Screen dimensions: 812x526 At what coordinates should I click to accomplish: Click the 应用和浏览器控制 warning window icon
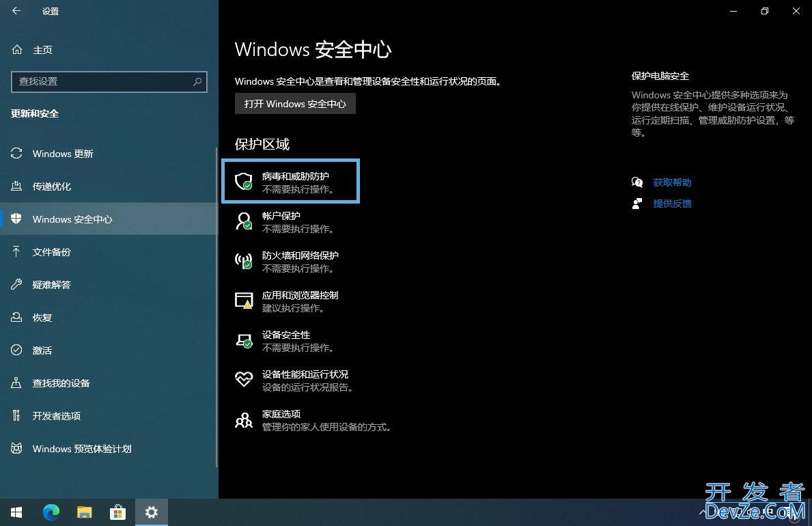[x=243, y=301]
